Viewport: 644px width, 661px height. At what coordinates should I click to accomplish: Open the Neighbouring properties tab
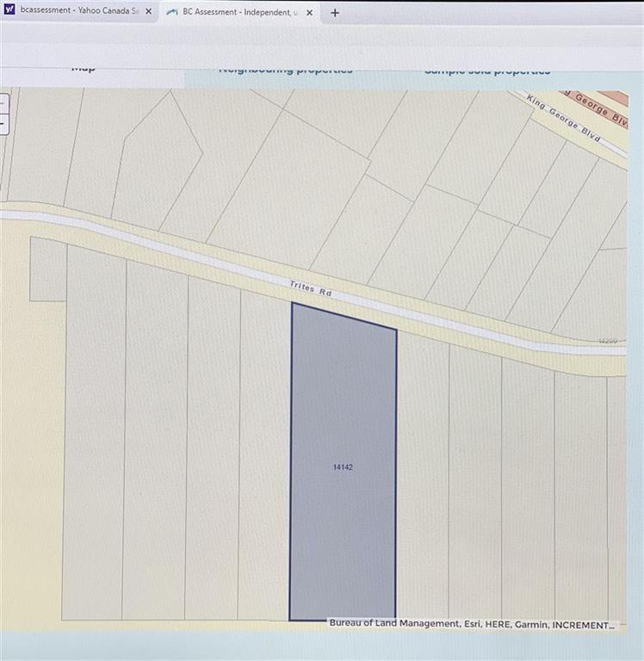click(x=285, y=70)
